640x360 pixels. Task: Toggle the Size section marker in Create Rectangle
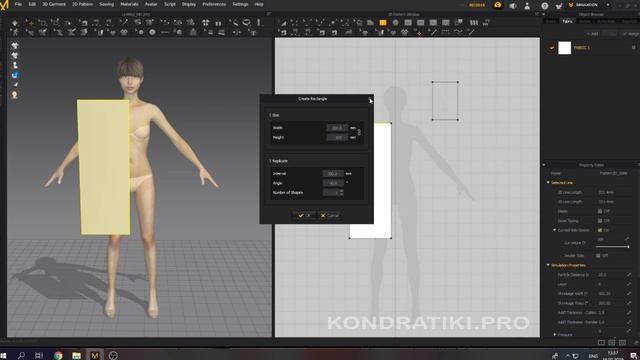(x=270, y=115)
